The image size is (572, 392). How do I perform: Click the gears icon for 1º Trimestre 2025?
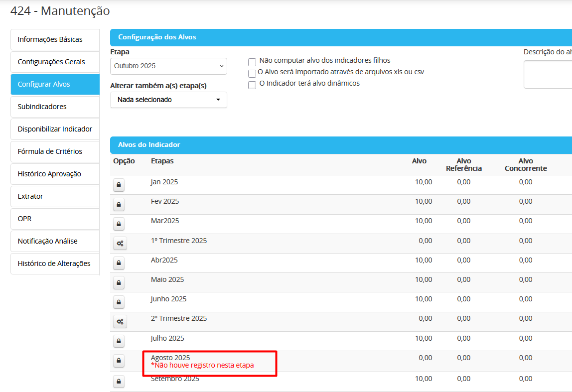click(x=120, y=244)
